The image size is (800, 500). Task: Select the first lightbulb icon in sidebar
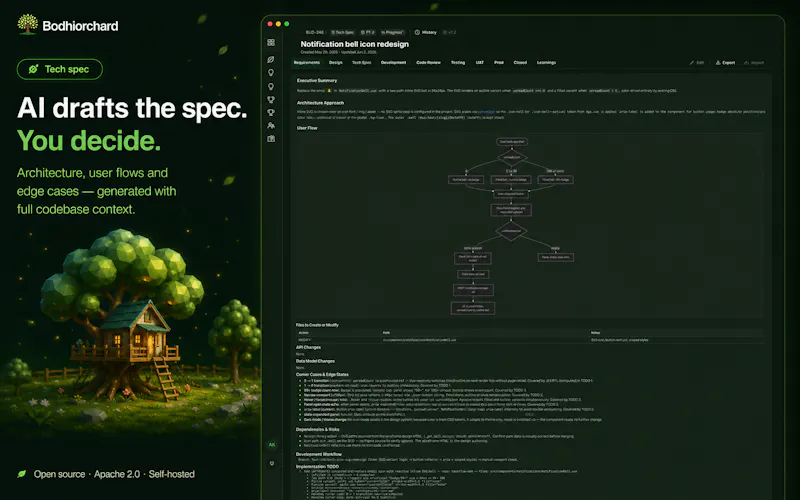click(271, 73)
